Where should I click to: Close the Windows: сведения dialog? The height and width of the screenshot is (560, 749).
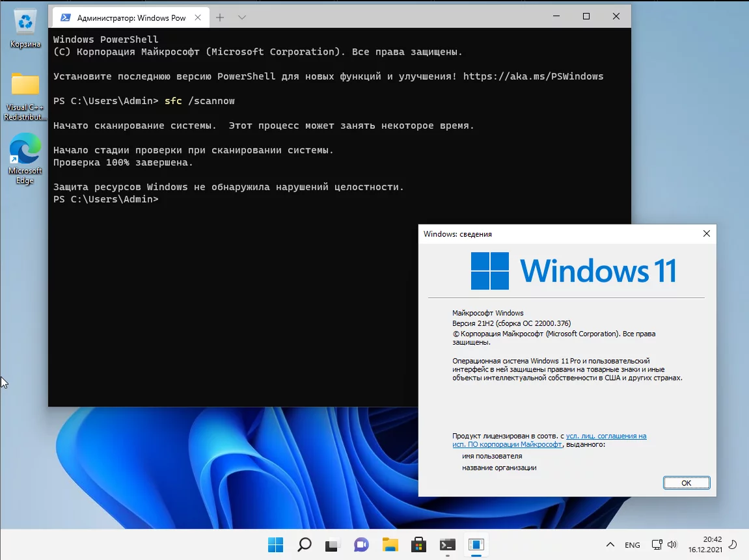(x=707, y=233)
